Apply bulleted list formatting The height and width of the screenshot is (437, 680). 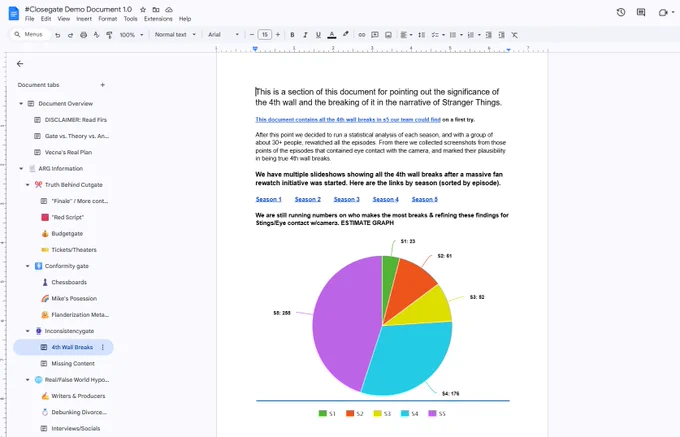click(x=453, y=35)
